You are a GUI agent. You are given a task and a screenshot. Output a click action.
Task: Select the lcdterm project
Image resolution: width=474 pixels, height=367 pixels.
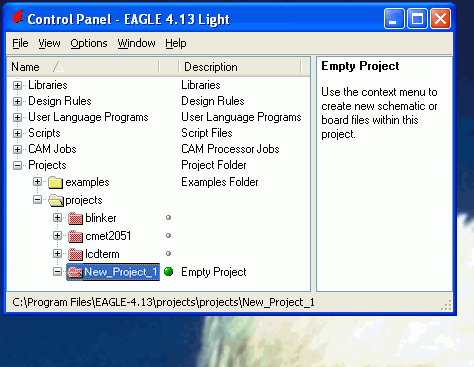[x=102, y=254]
